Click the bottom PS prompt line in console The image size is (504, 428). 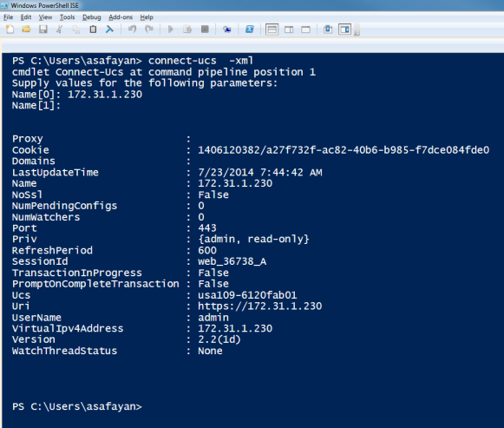click(x=77, y=406)
